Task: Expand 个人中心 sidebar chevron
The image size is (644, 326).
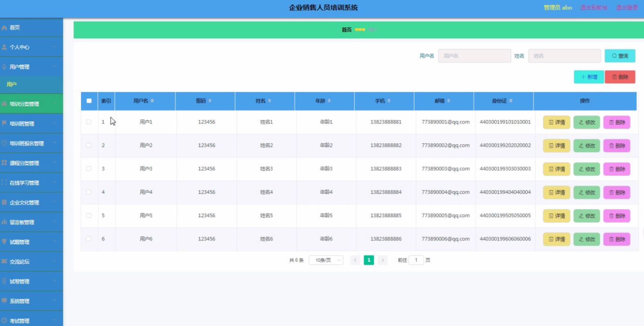Action: pos(55,47)
